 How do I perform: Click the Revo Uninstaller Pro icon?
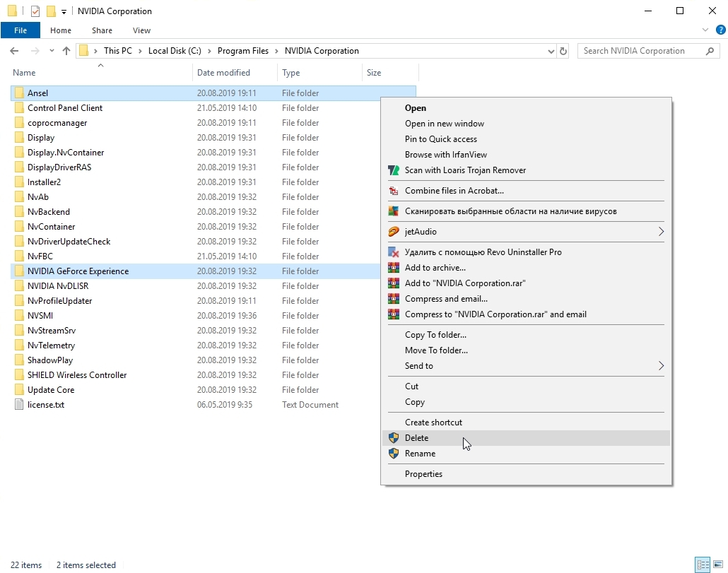394,252
